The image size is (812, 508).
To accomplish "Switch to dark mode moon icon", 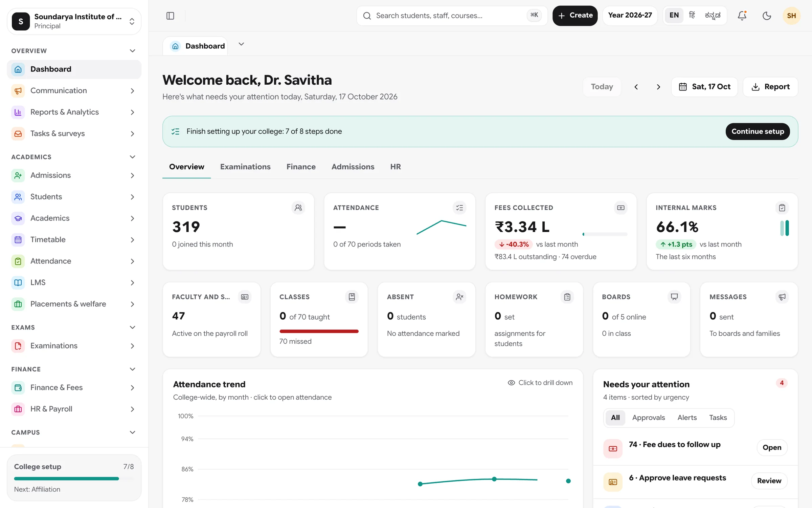I will tap(767, 16).
